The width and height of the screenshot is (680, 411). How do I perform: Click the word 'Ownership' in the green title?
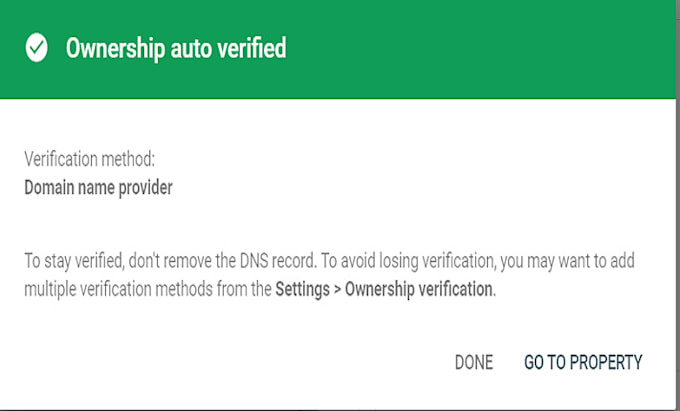coord(115,49)
